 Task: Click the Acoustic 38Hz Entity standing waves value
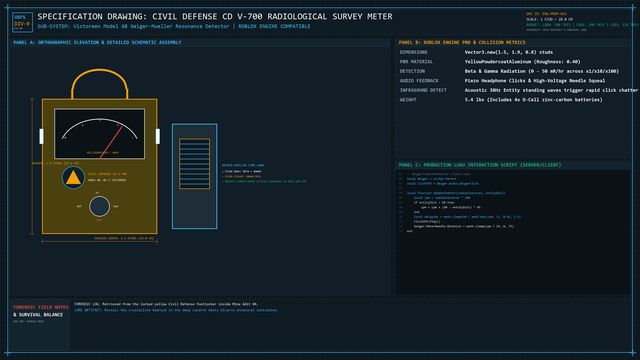coord(551,90)
